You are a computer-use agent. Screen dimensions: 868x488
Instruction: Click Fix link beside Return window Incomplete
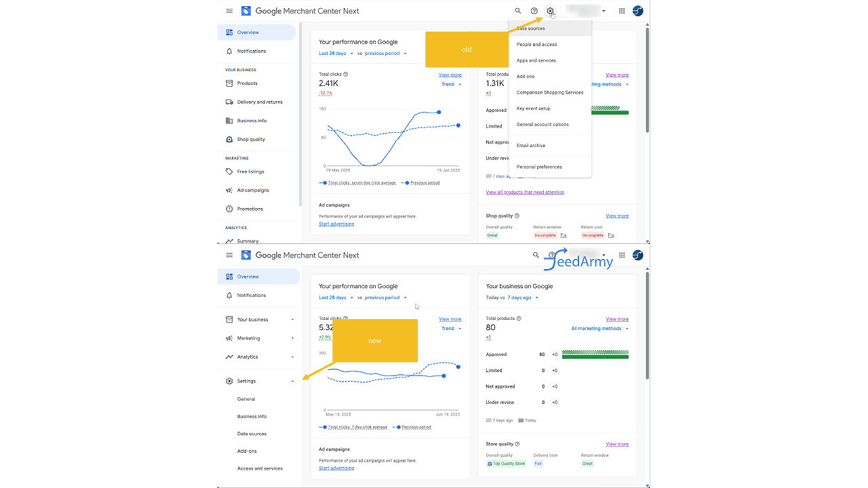point(564,235)
